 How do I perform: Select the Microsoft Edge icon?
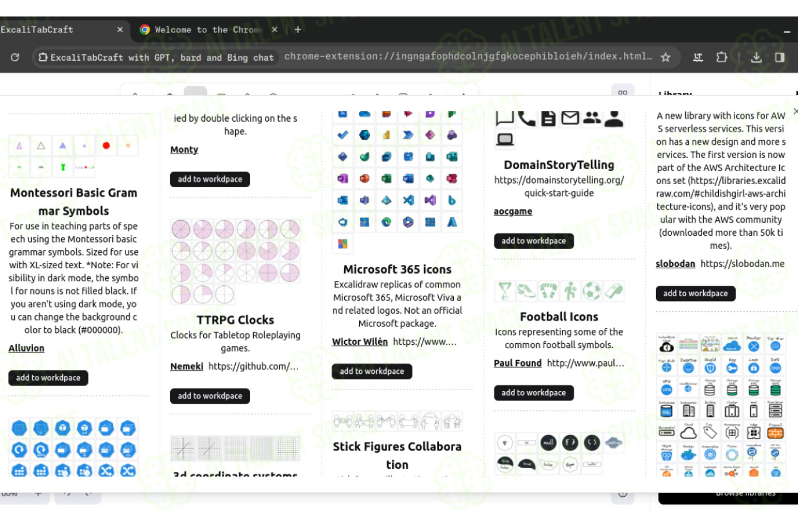pyautogui.click(x=386, y=222)
